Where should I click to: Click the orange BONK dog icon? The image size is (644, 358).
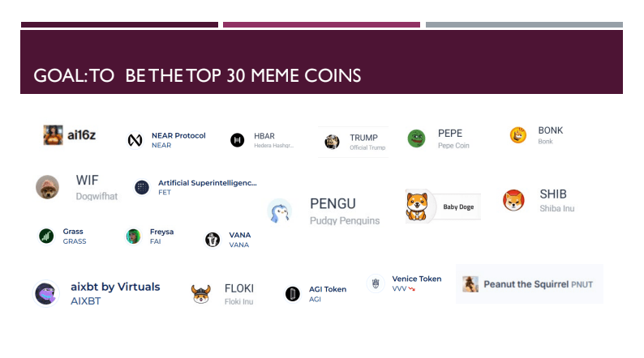tap(518, 135)
